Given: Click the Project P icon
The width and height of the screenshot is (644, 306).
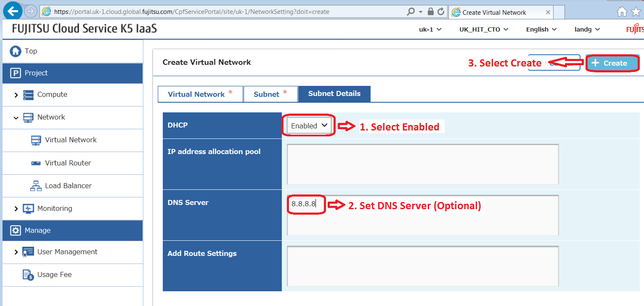Looking at the screenshot, I should [x=16, y=73].
